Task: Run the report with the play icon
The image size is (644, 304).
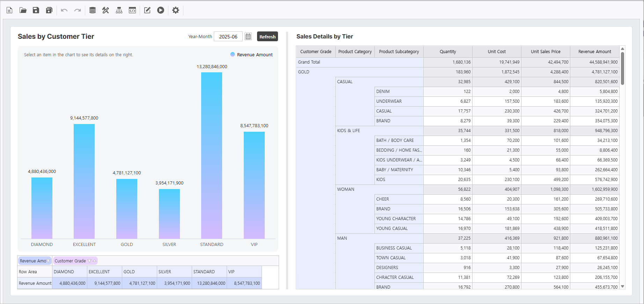Action: point(161,10)
